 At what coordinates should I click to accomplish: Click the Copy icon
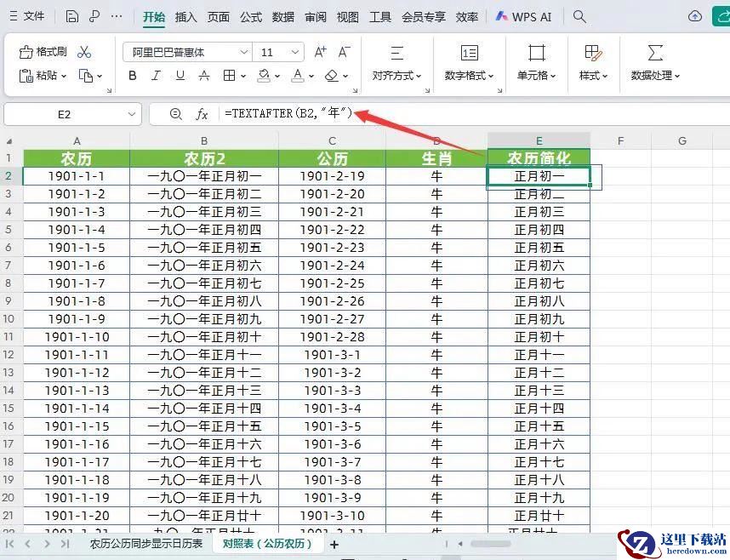86,76
